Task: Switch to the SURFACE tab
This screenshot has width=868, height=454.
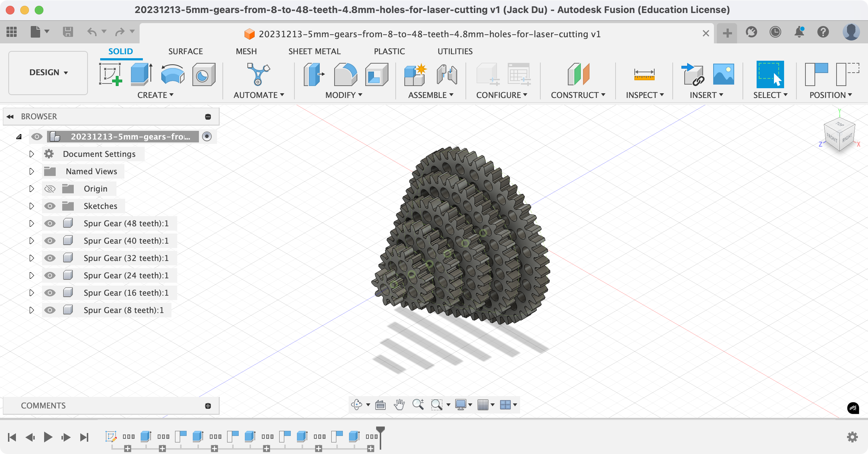Action: coord(185,51)
